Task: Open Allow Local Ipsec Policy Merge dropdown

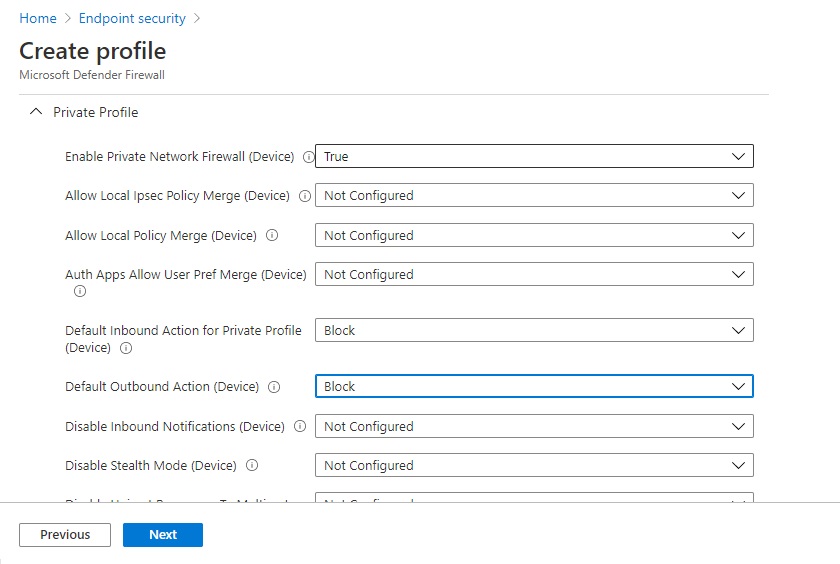Action: point(534,196)
